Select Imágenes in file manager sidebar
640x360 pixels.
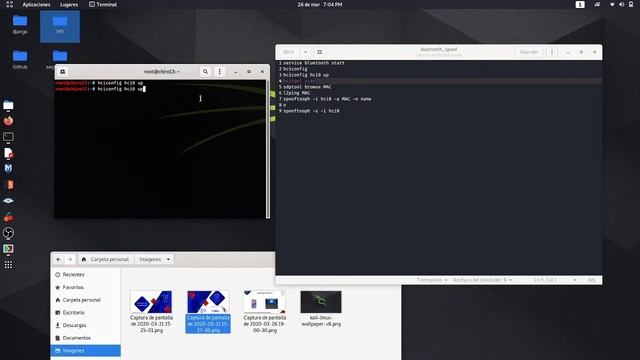coord(85,351)
